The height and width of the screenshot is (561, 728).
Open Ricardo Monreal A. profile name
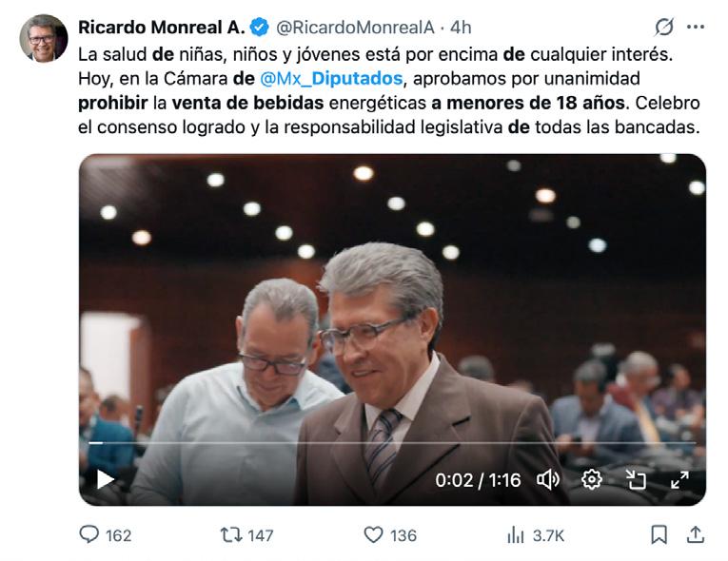pyautogui.click(x=161, y=28)
